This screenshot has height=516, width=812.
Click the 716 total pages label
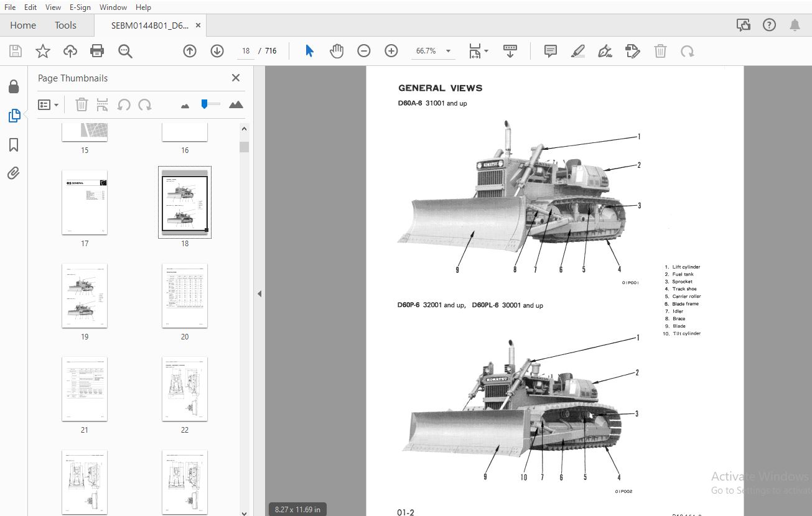pos(271,51)
